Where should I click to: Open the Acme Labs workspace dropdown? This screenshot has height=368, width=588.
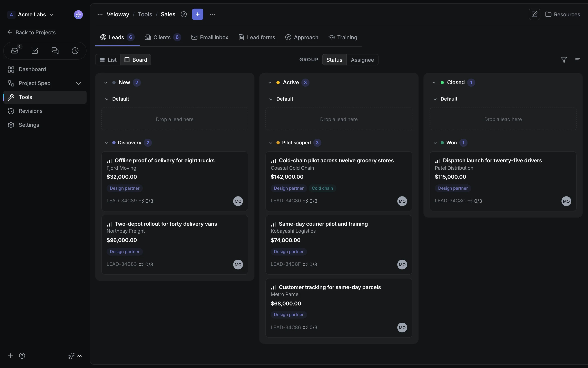(31, 15)
